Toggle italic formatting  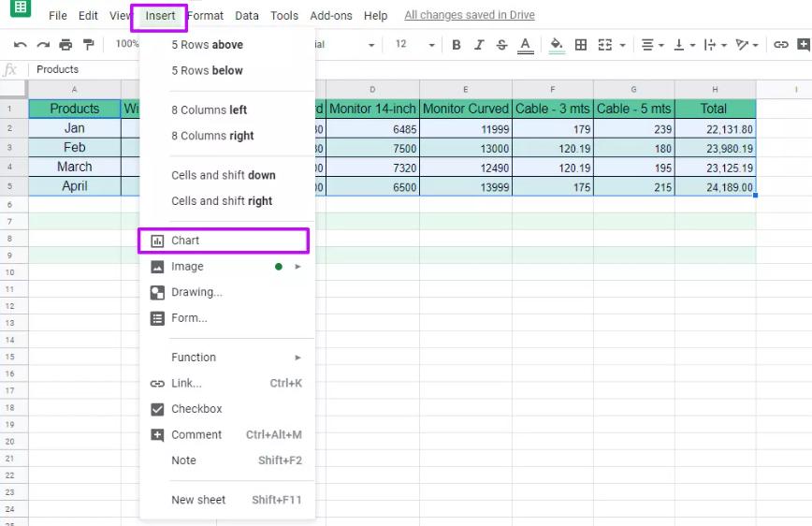point(480,45)
